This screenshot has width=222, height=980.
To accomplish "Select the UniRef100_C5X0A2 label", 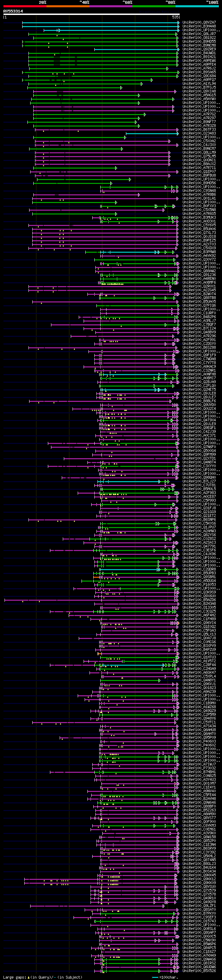I will [x=199, y=141].
